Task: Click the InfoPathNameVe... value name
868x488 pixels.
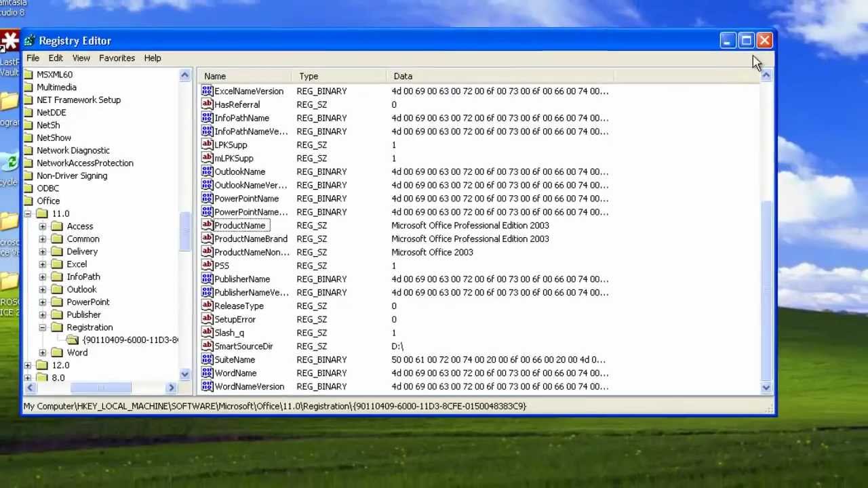Action: [251, 131]
